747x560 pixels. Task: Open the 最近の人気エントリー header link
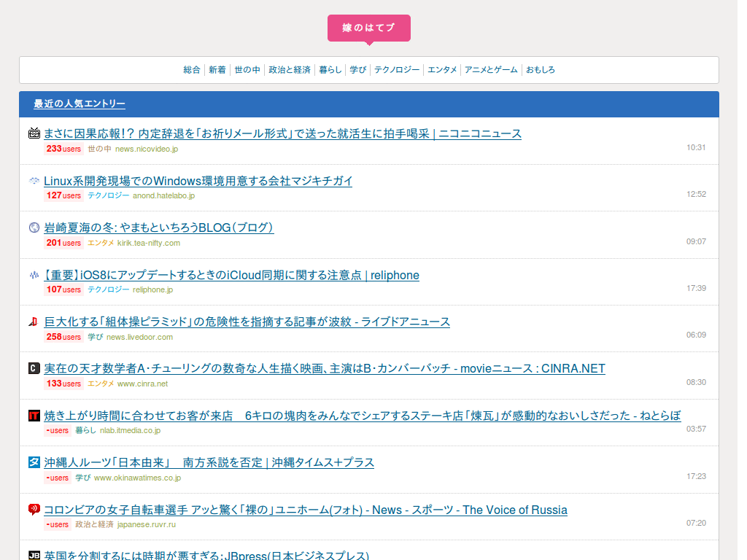coord(80,104)
